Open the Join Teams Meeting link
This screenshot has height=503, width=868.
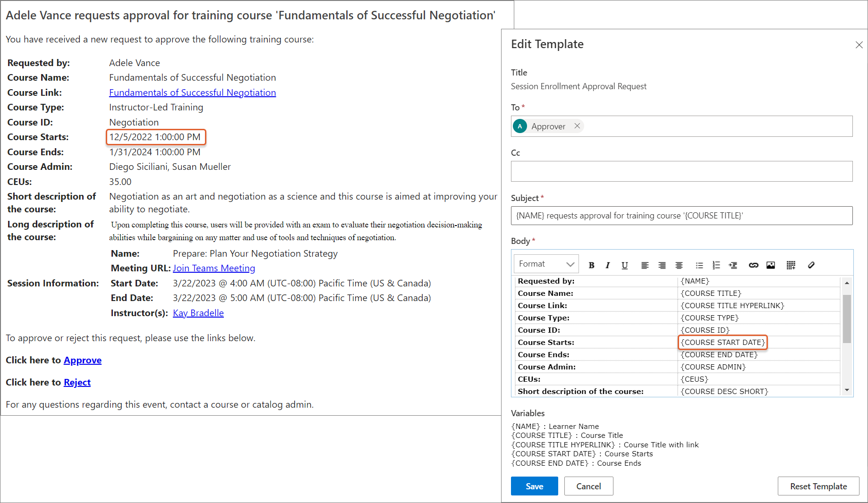pyautogui.click(x=214, y=268)
